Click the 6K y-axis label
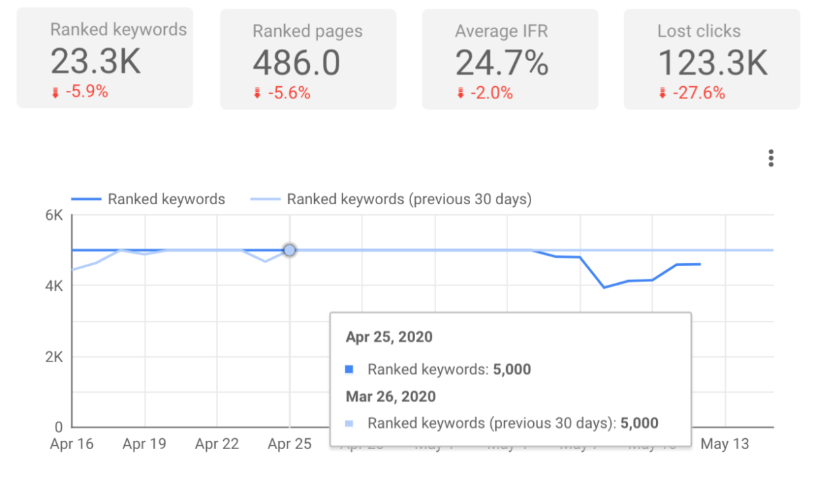814x504 pixels. (54, 216)
